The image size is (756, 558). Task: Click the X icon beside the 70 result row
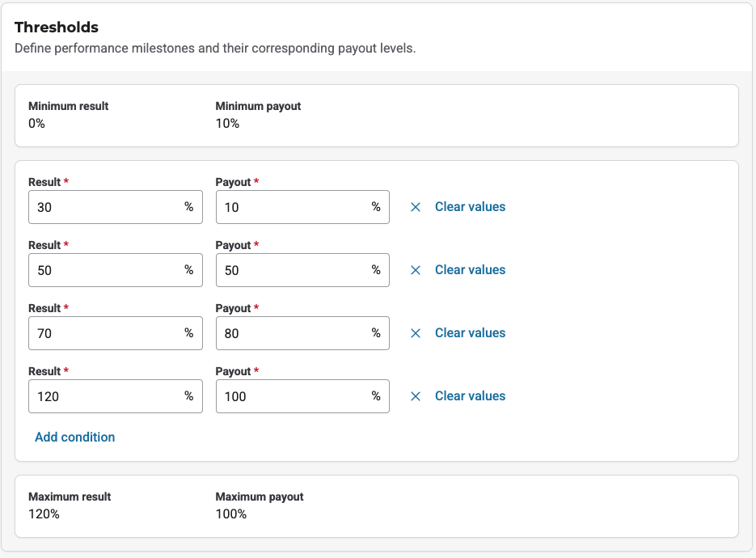pos(416,333)
